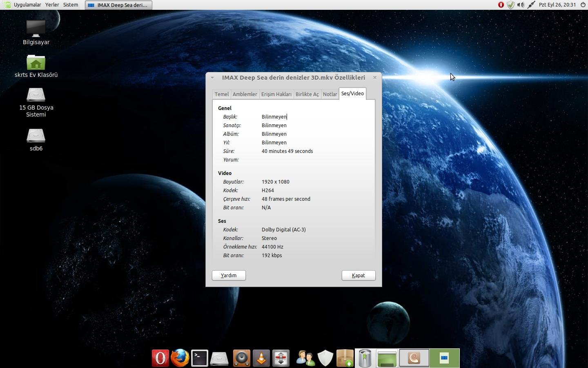Click the green desktop window dock icon

pyautogui.click(x=387, y=359)
